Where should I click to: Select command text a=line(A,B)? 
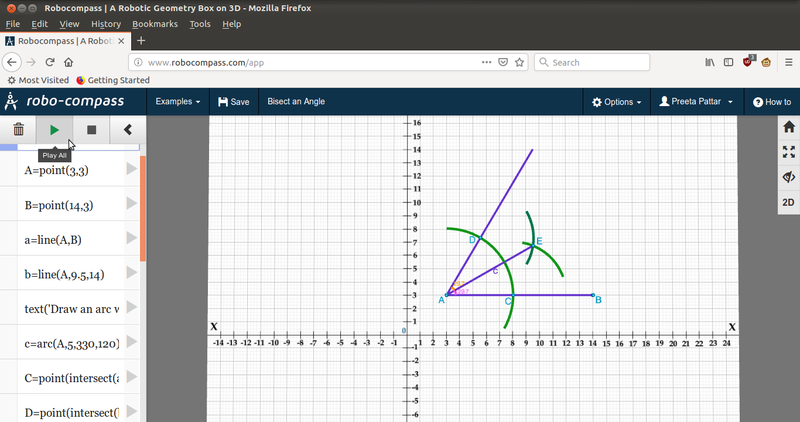point(53,240)
